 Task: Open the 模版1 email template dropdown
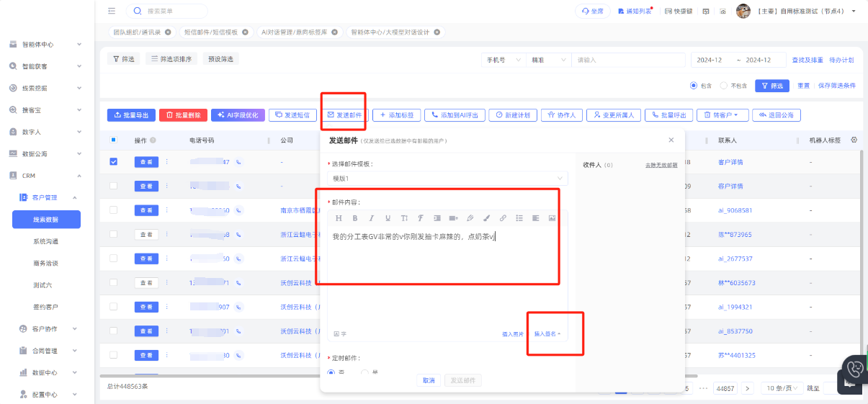[x=447, y=179]
